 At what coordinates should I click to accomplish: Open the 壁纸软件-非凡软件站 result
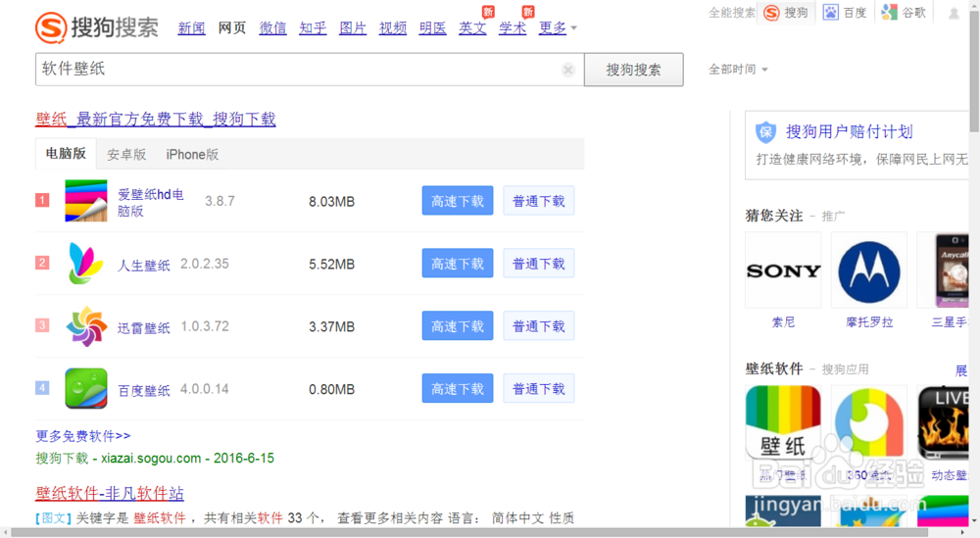coord(110,493)
